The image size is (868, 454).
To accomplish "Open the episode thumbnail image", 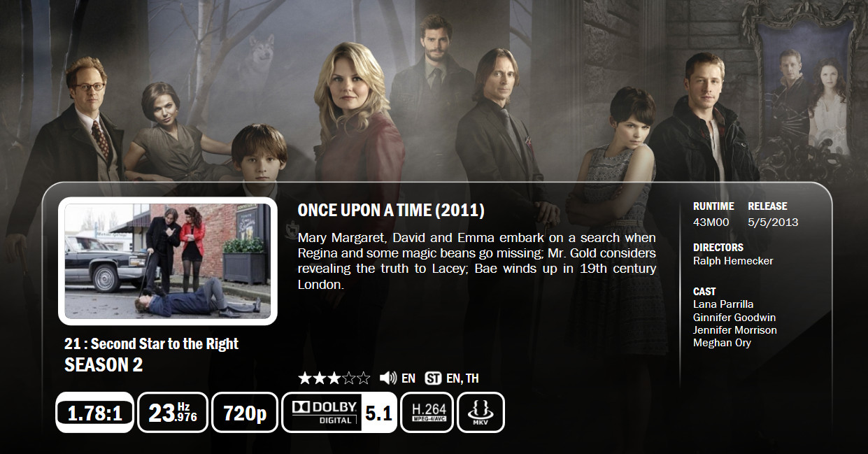I will coord(168,261).
